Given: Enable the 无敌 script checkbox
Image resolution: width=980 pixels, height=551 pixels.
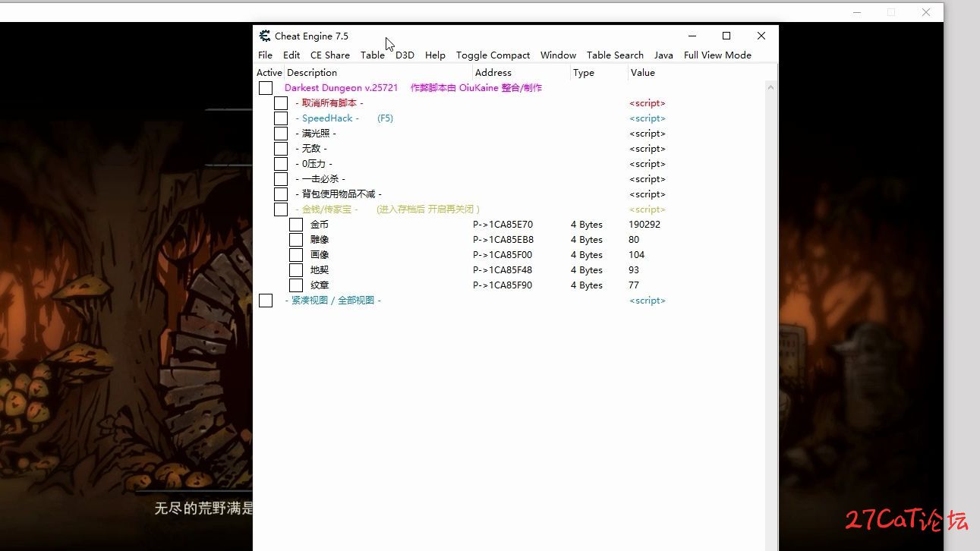Looking at the screenshot, I should pos(281,149).
